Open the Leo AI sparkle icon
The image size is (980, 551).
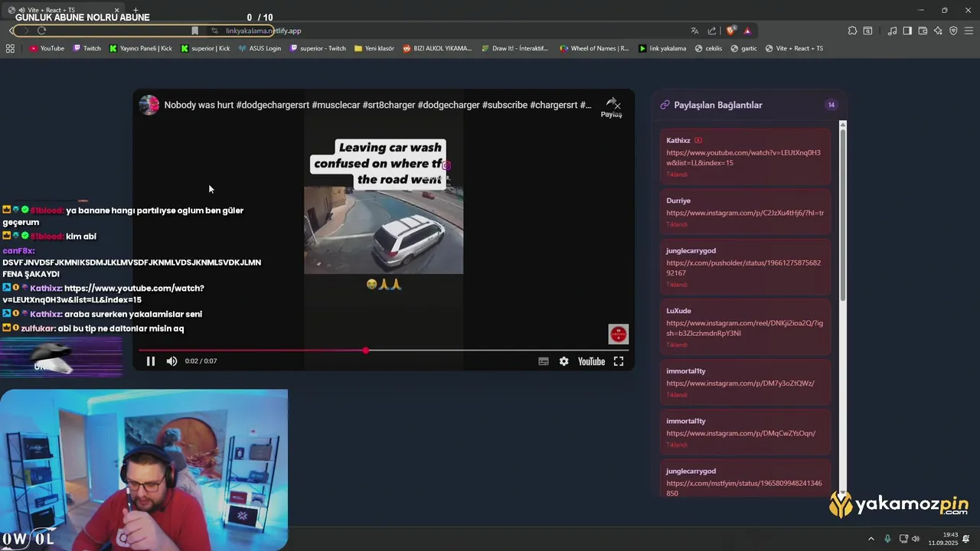pyautogui.click(x=938, y=31)
